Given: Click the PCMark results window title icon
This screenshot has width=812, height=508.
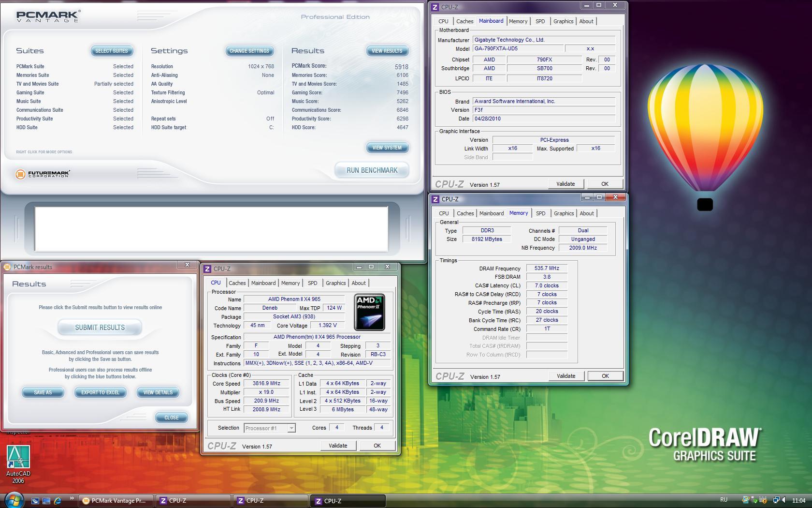Looking at the screenshot, I should pos(8,267).
